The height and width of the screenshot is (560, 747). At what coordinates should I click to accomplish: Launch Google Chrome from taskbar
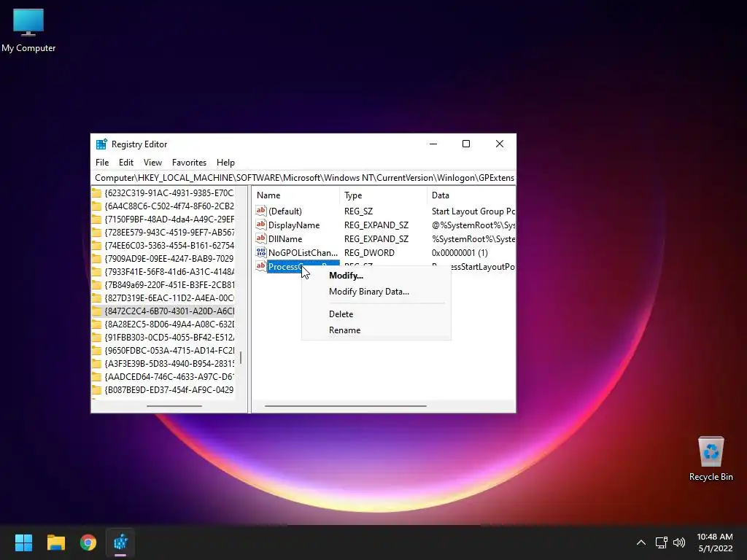88,542
